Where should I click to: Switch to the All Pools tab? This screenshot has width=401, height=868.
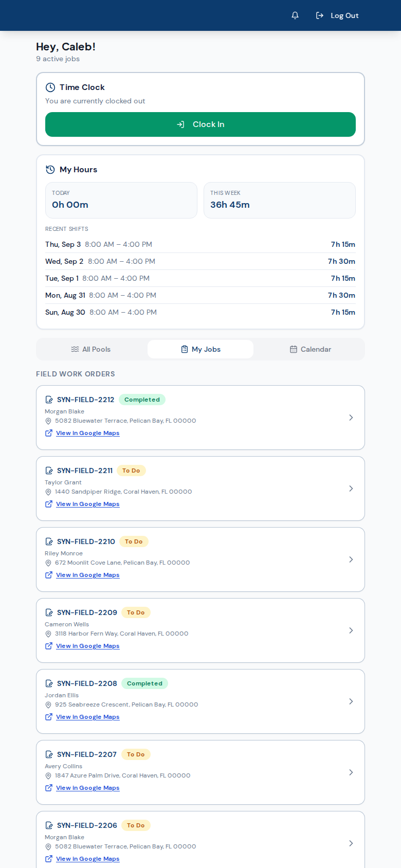[91, 349]
